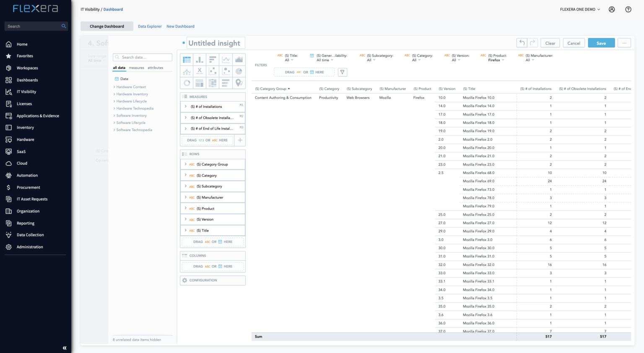Choose the donut chart visualization
The height and width of the screenshot is (353, 644).
(187, 83)
